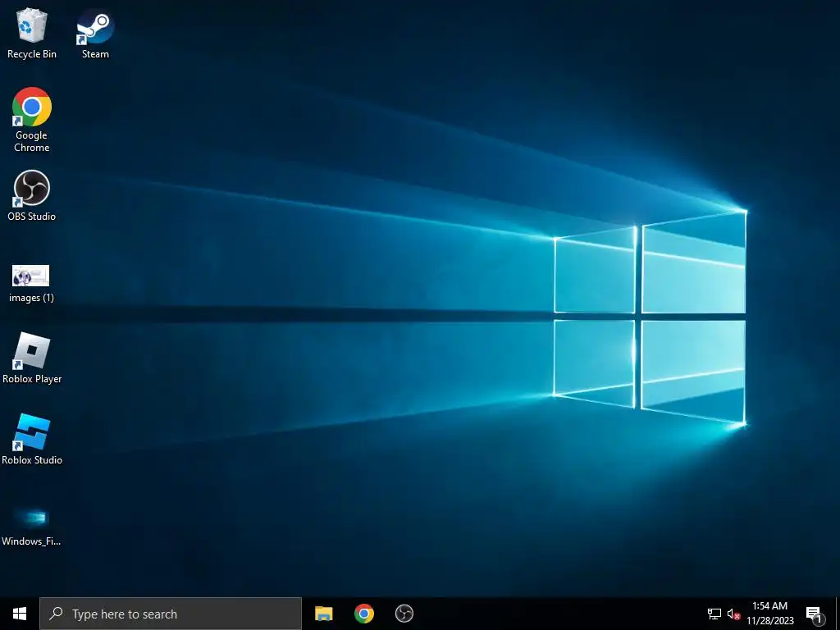This screenshot has width=840, height=630.
Task: Open OBS Studio from the taskbar
Action: [x=404, y=614]
